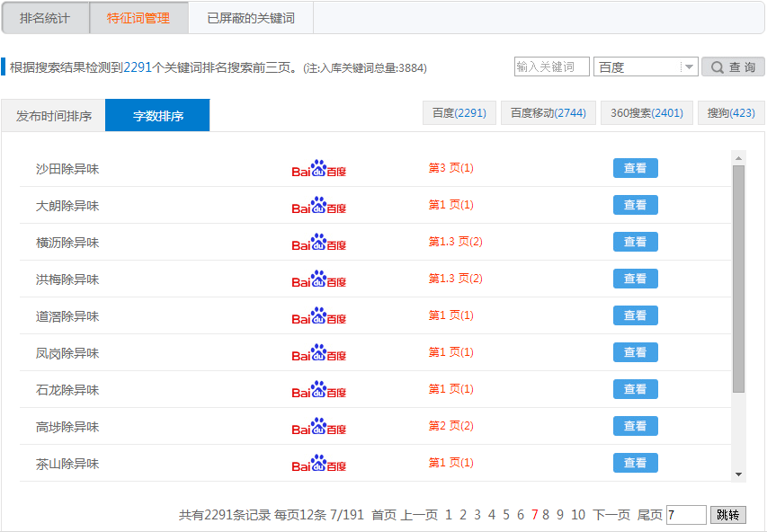Click the Baidu logo in the 沙田除异味 row
The width and height of the screenshot is (767, 532).
coord(318,169)
